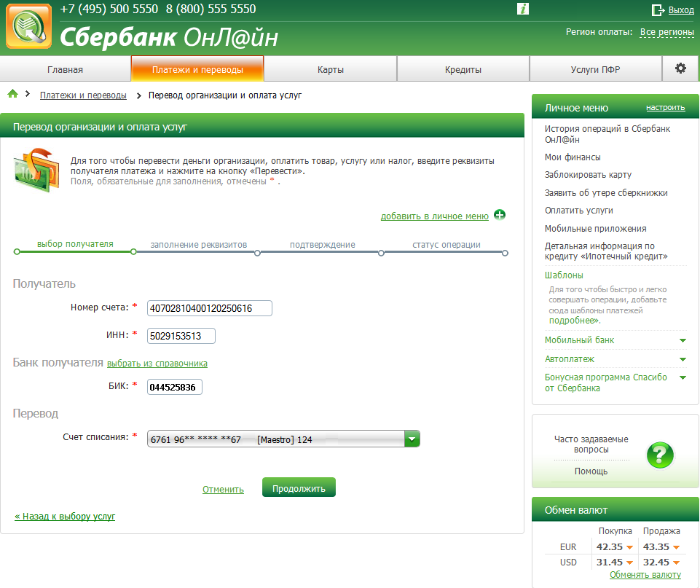Click Платежи и переводы breadcrumb link
This screenshot has width=700, height=588.
click(x=83, y=95)
